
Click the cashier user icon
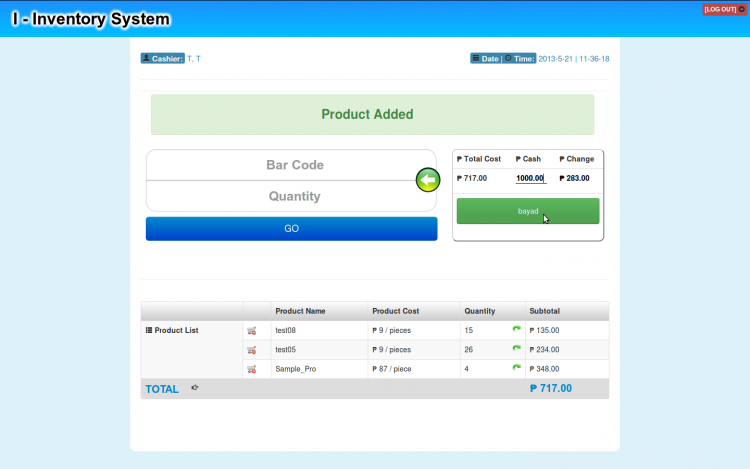pyautogui.click(x=146, y=58)
